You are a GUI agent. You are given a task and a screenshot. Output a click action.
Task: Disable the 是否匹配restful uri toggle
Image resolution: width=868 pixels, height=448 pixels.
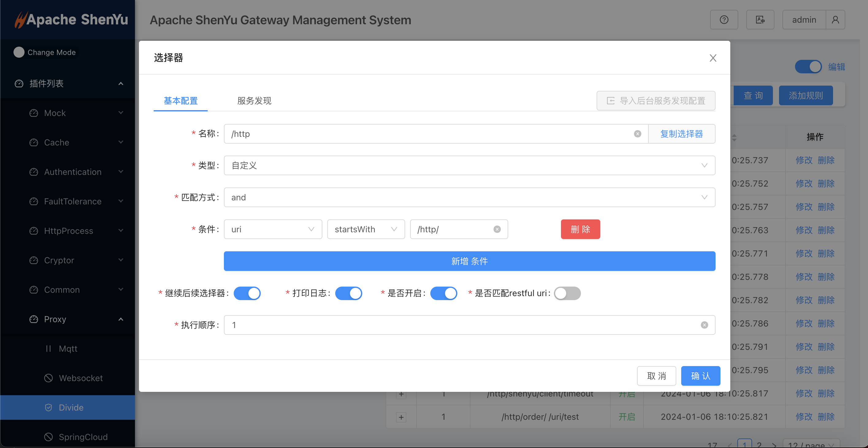coord(567,294)
